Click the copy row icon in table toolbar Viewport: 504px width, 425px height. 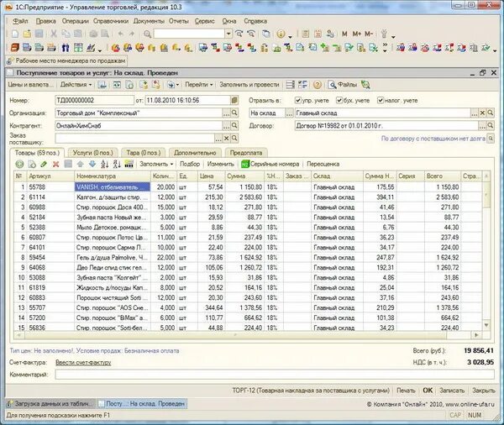(x=32, y=165)
